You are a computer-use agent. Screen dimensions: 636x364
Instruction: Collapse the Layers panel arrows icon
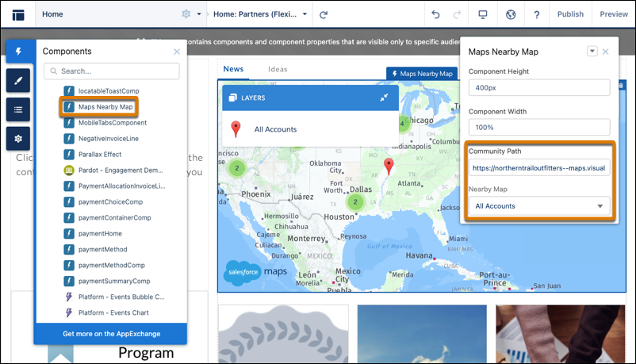pyautogui.click(x=384, y=98)
